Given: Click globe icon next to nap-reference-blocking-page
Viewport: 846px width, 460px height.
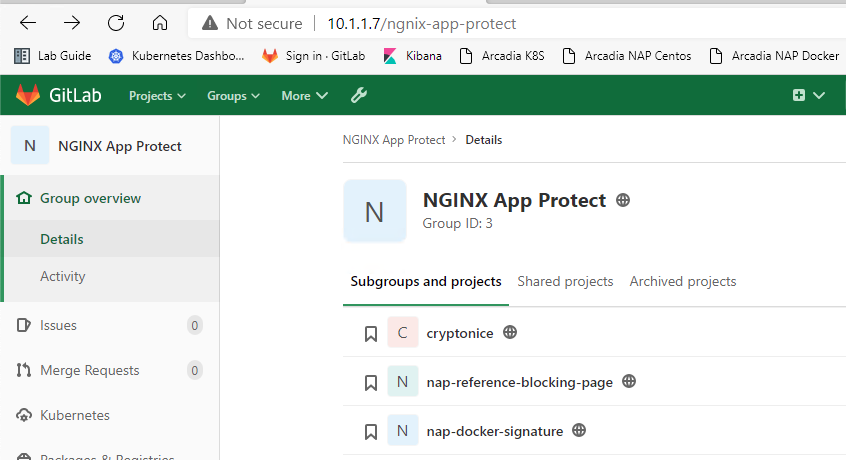Looking at the screenshot, I should [629, 381].
